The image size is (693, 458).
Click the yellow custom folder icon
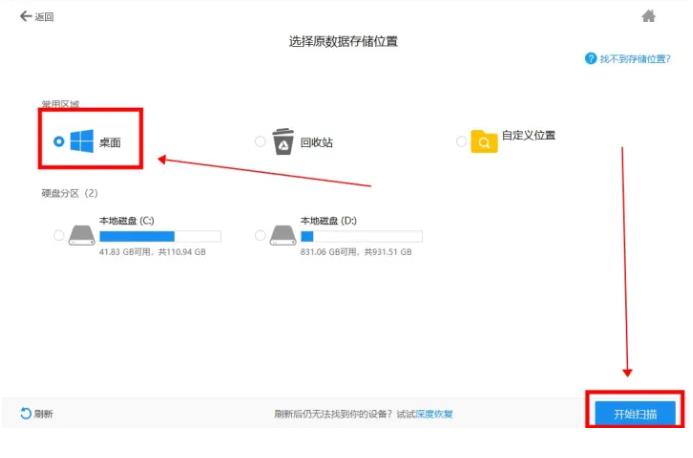coord(484,141)
